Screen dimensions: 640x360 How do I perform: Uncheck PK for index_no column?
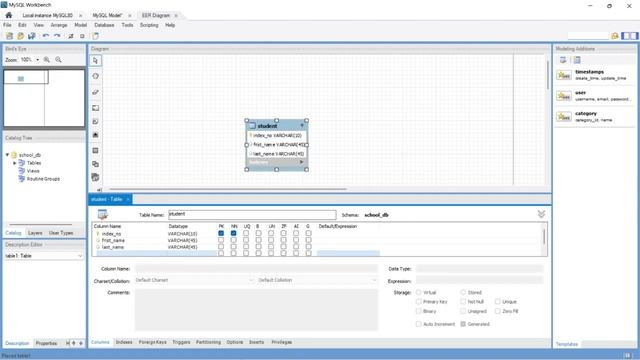(x=221, y=233)
